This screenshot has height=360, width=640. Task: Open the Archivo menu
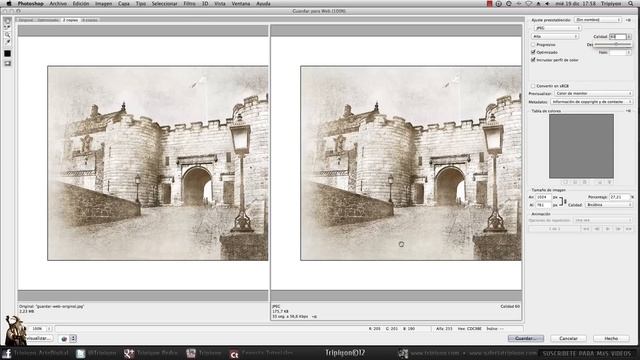[58, 4]
